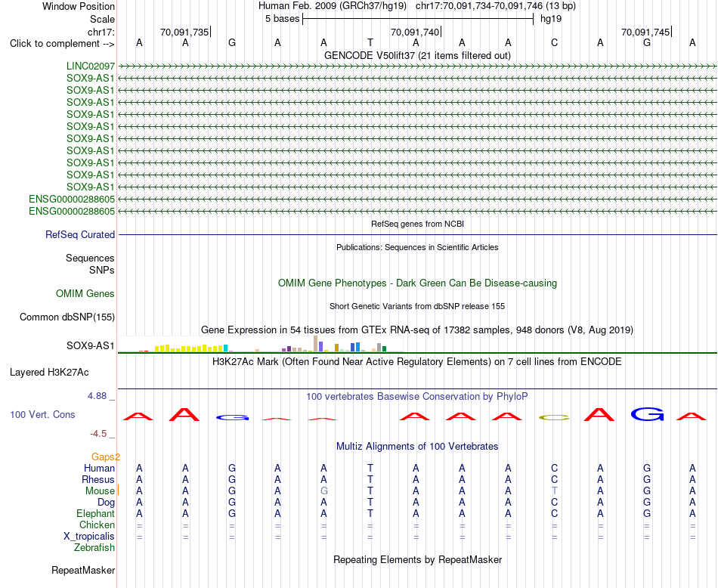Click the Human species label
Viewport: 718px width, 588px height.
coord(99,468)
